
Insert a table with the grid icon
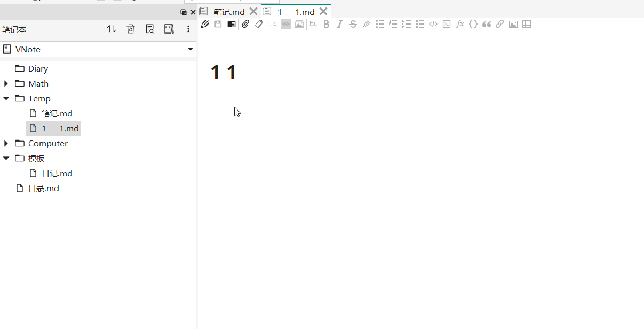pyautogui.click(x=527, y=24)
